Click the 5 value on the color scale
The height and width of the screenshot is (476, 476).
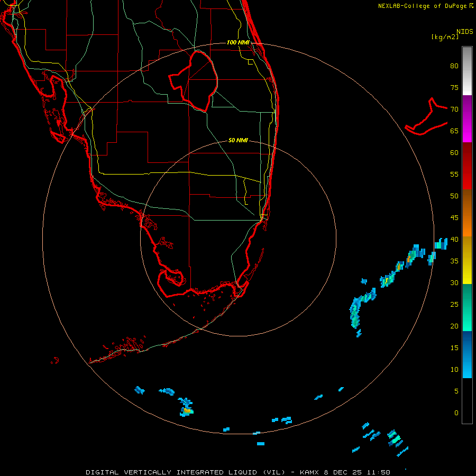click(x=456, y=391)
